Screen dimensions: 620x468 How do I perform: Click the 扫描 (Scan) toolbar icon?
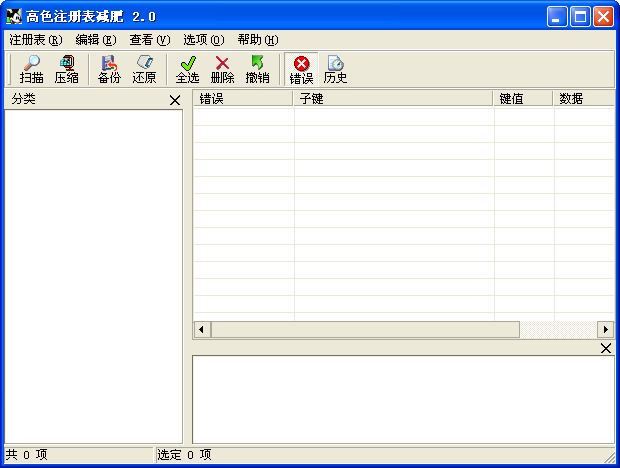tap(32, 69)
